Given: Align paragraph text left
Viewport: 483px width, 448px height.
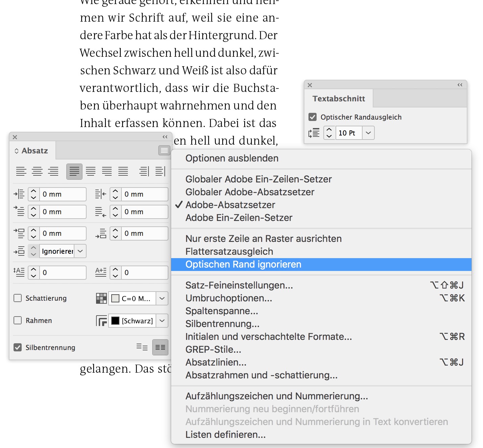Looking at the screenshot, I should click(21, 171).
